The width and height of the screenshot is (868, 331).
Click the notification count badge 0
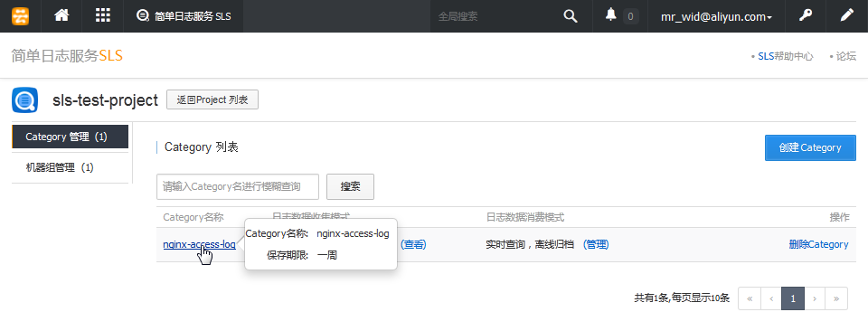630,16
